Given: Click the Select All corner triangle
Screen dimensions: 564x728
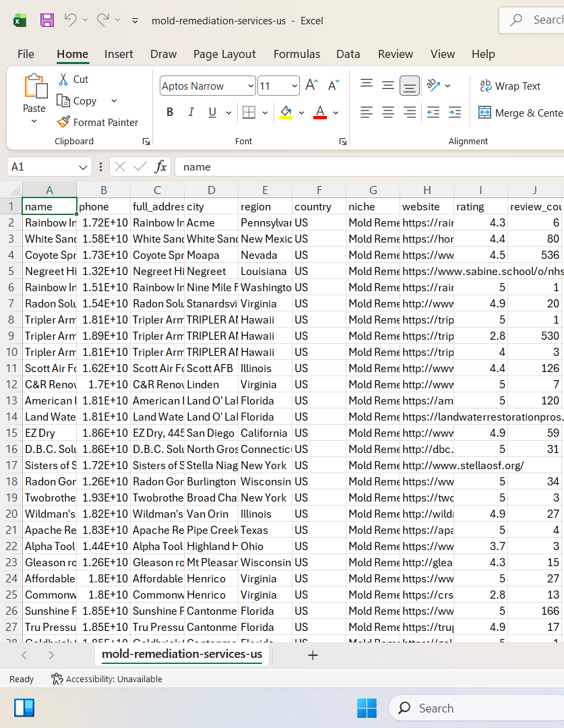Looking at the screenshot, I should 14,190.
